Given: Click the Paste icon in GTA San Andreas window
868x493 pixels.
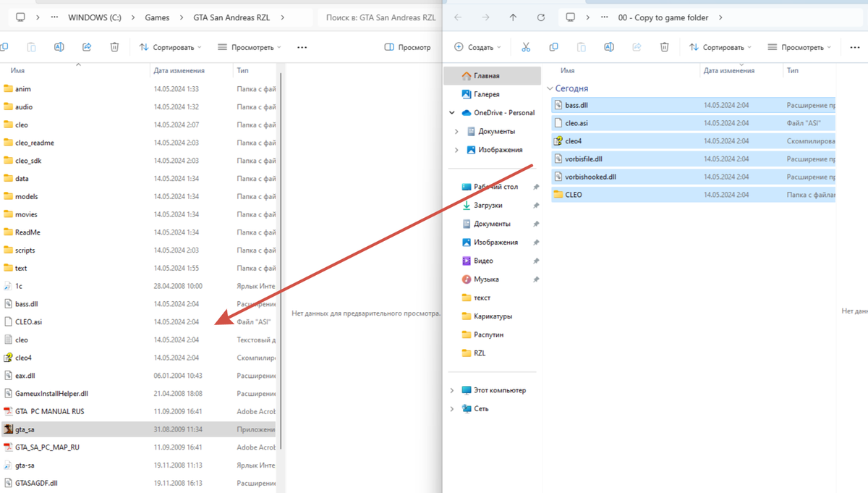Looking at the screenshot, I should point(31,47).
